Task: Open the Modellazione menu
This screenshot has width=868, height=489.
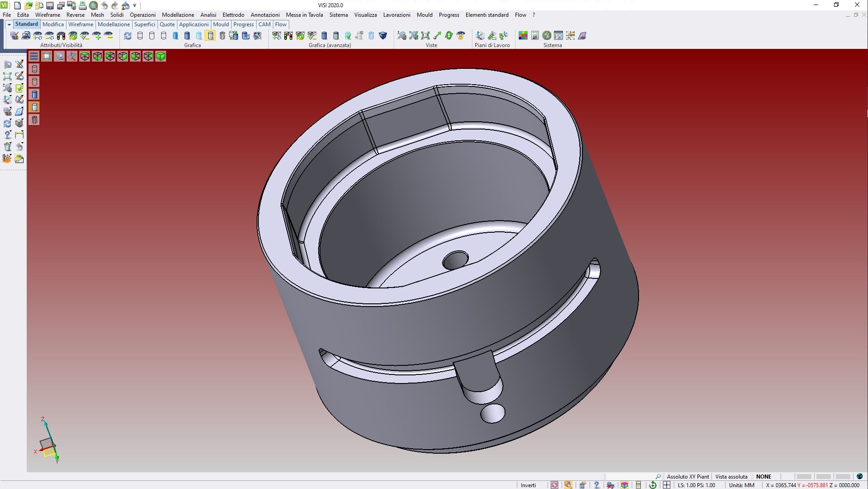Action: pyautogui.click(x=178, y=15)
